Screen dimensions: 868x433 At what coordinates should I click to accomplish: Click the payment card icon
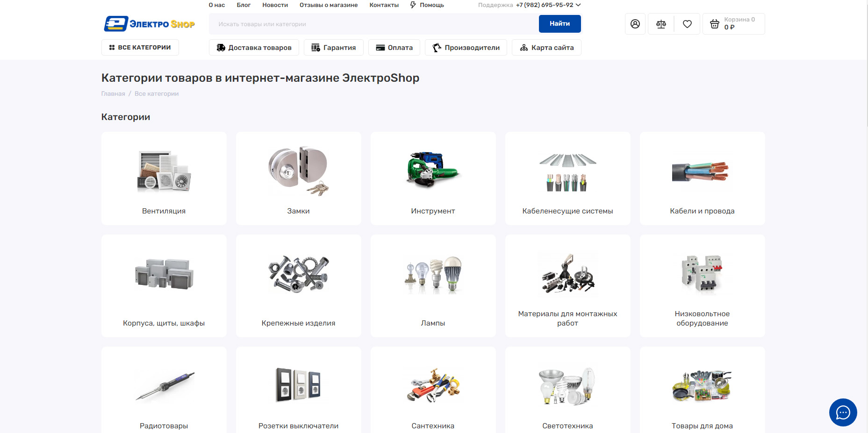tap(380, 48)
